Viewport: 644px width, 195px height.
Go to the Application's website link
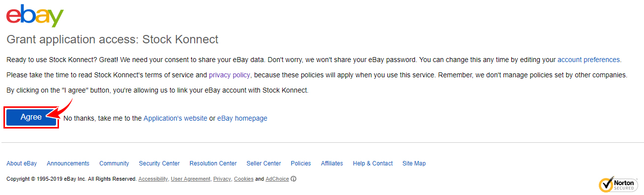pyautogui.click(x=176, y=118)
